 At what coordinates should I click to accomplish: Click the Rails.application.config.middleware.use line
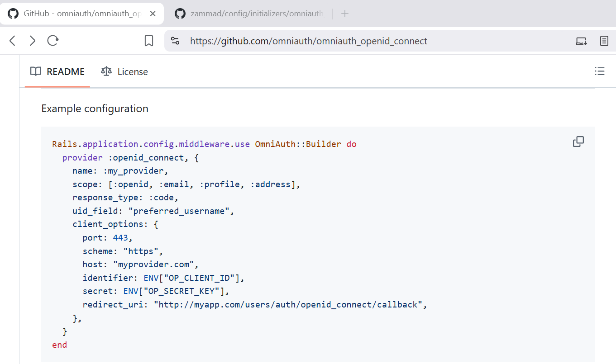[x=204, y=144]
